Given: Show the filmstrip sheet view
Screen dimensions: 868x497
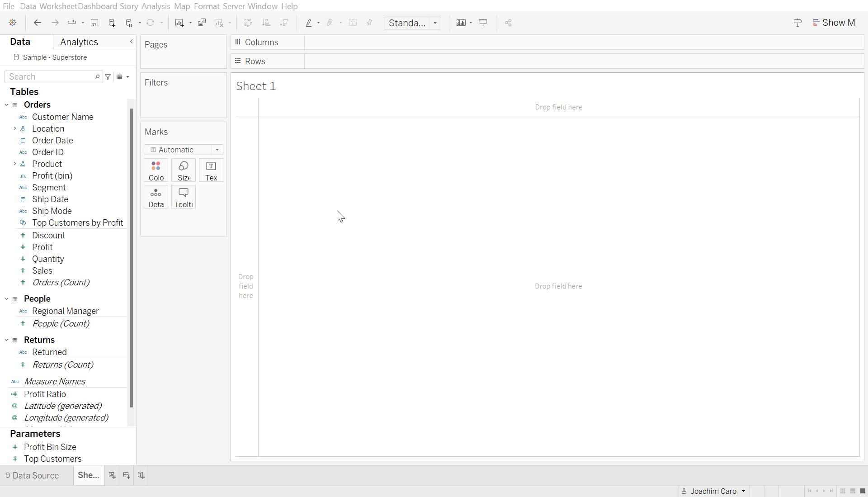Looking at the screenshot, I should (x=853, y=491).
